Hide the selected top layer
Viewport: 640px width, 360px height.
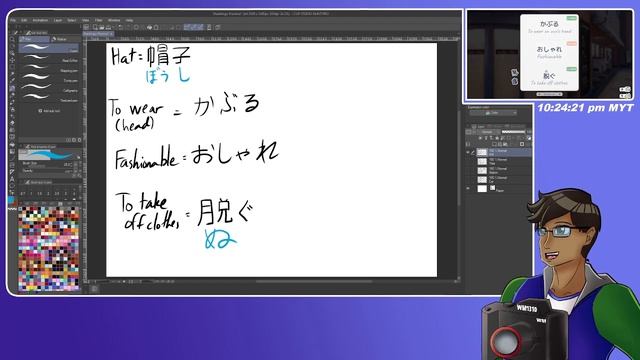(x=468, y=152)
